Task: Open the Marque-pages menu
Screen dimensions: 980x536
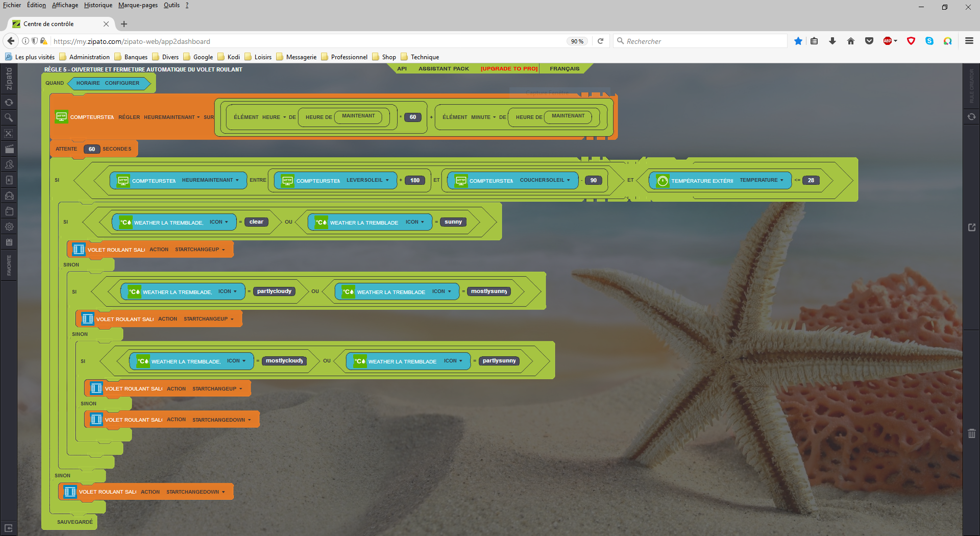Action: pyautogui.click(x=138, y=5)
